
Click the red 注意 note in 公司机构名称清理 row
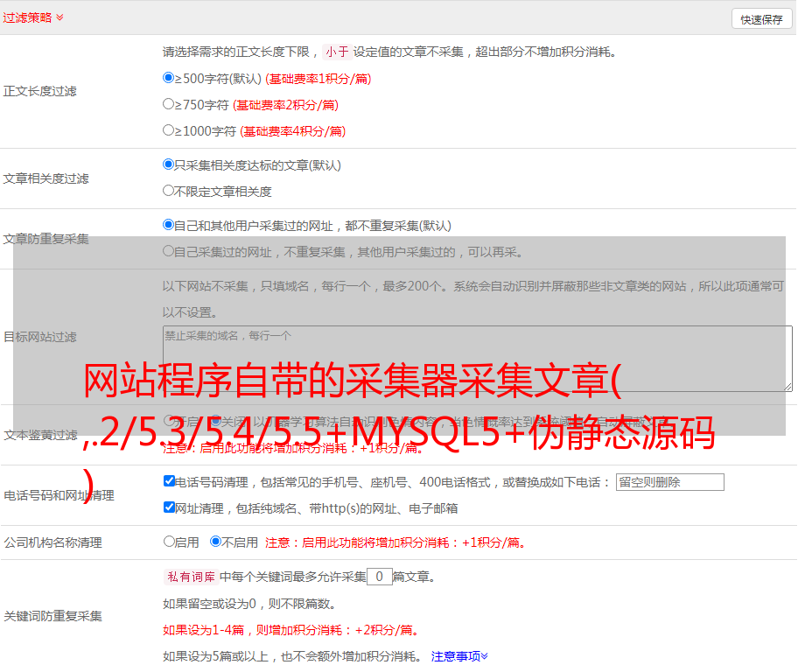(395, 542)
